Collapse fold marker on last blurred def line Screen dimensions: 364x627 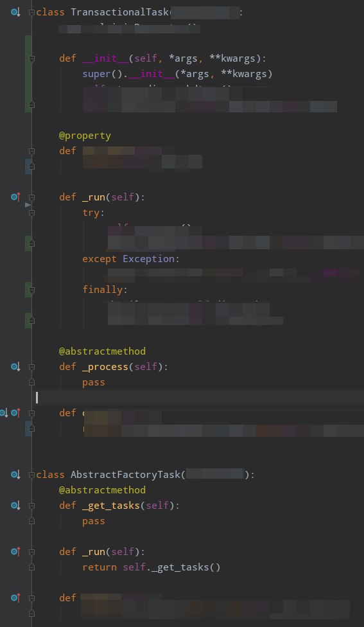point(31,598)
